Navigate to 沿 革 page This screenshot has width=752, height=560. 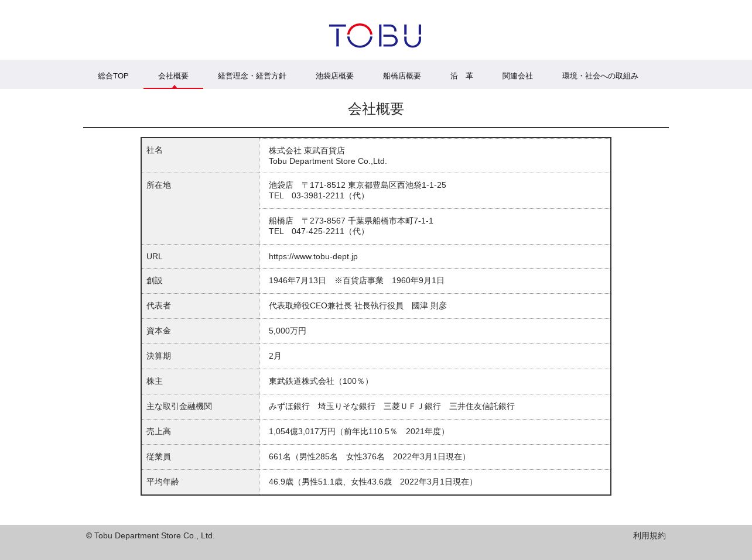[462, 76]
